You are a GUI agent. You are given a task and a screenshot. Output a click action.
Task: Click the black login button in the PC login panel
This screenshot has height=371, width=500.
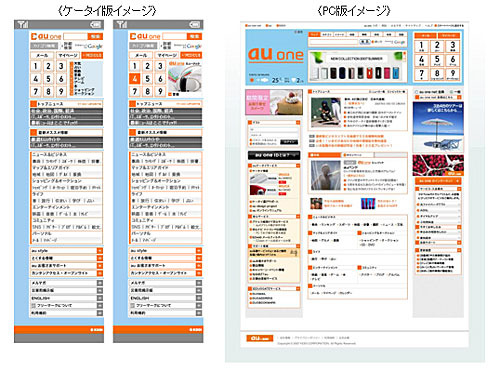click(x=289, y=142)
